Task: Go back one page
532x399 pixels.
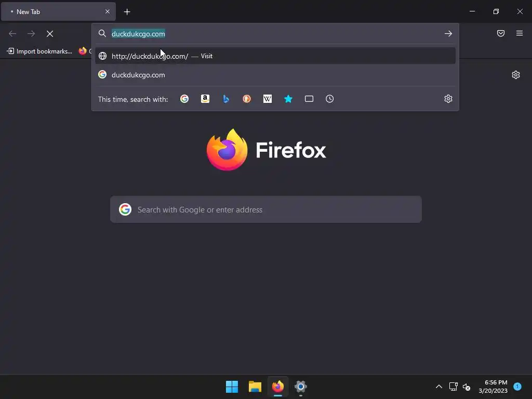Action: coord(12,34)
